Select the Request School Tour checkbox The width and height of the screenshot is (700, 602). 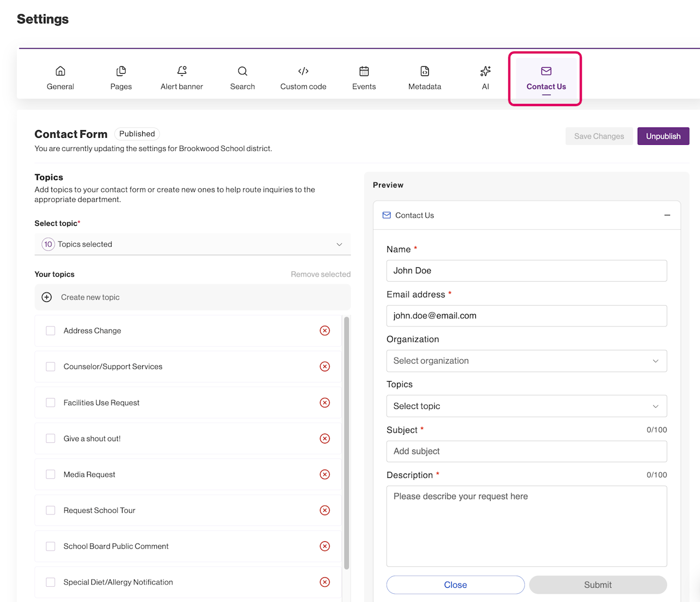(50, 511)
